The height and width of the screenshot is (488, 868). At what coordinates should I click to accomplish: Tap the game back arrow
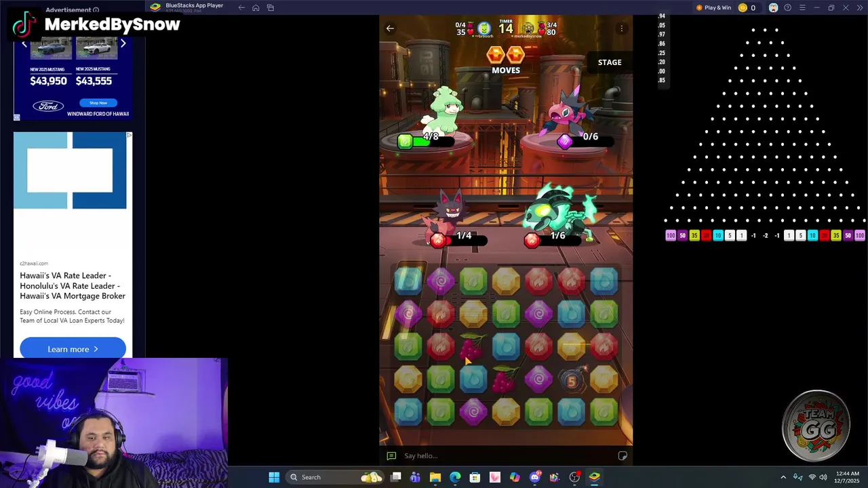click(x=390, y=28)
